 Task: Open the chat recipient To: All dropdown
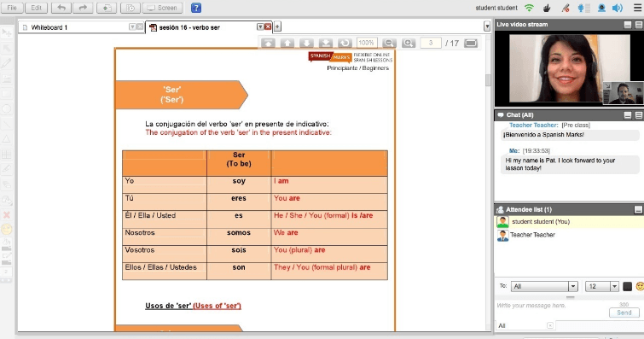[544, 286]
